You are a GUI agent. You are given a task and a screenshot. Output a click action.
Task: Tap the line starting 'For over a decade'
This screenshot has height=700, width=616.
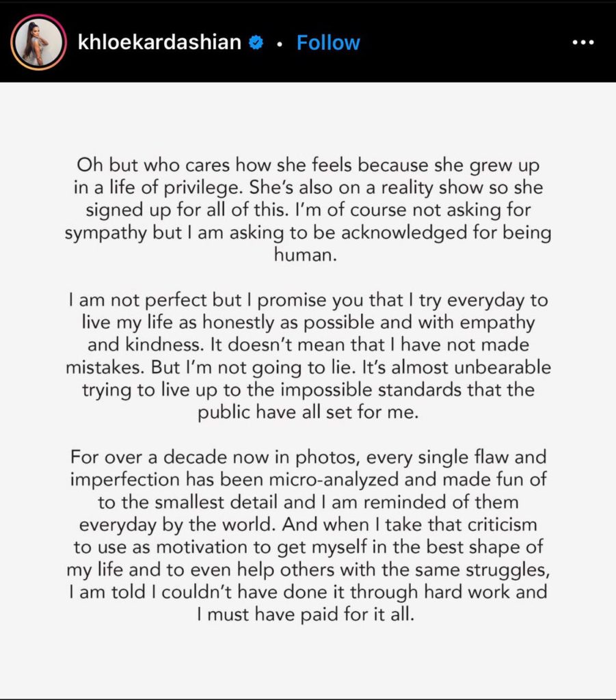[308, 457]
